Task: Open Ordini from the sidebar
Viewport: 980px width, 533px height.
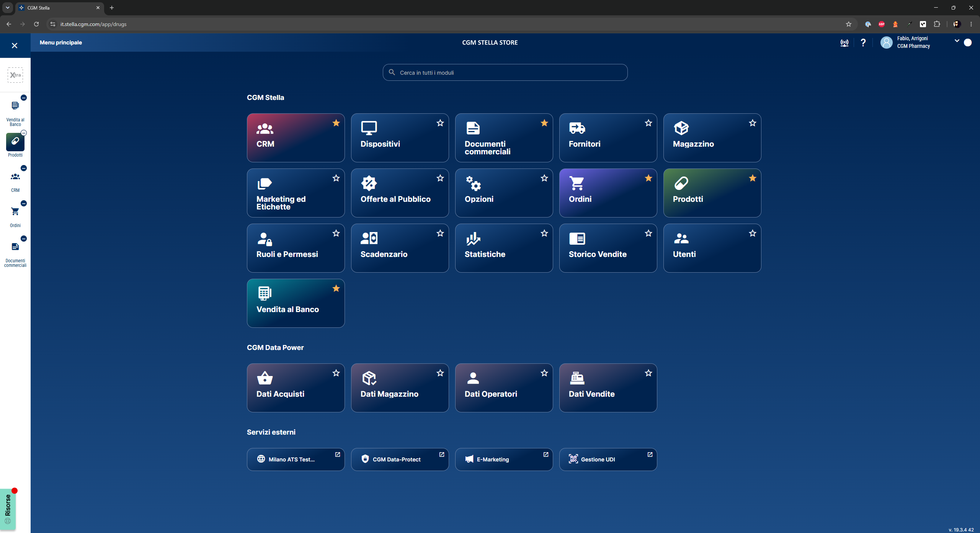Action: [x=15, y=217]
